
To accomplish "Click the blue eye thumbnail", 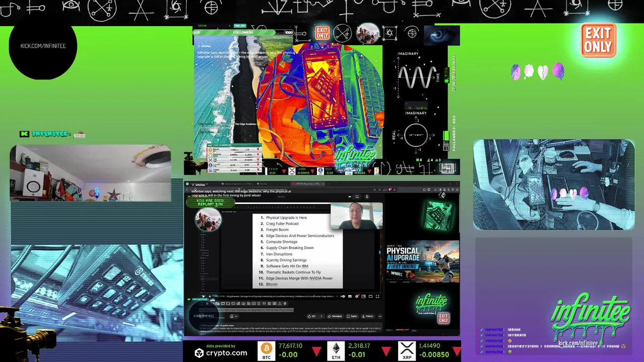I will coord(441,35).
